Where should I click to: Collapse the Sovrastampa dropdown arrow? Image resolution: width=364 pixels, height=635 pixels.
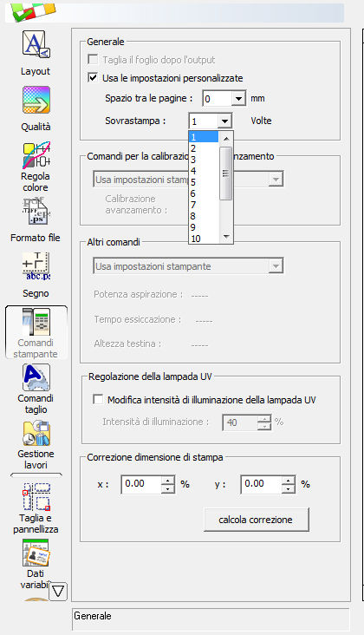point(224,121)
